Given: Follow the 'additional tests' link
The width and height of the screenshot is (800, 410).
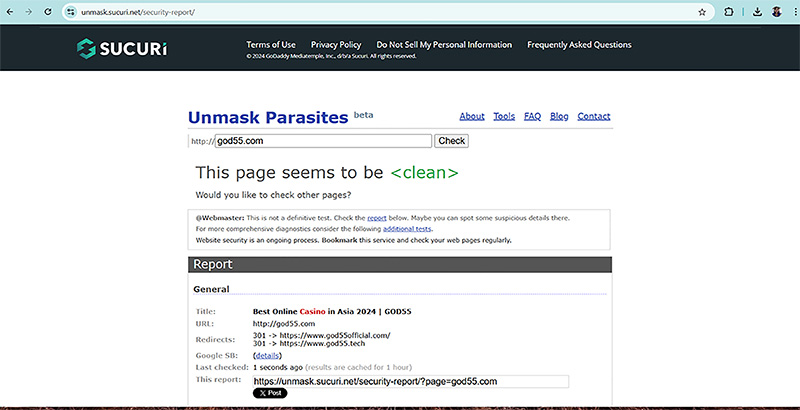Looking at the screenshot, I should (x=407, y=229).
